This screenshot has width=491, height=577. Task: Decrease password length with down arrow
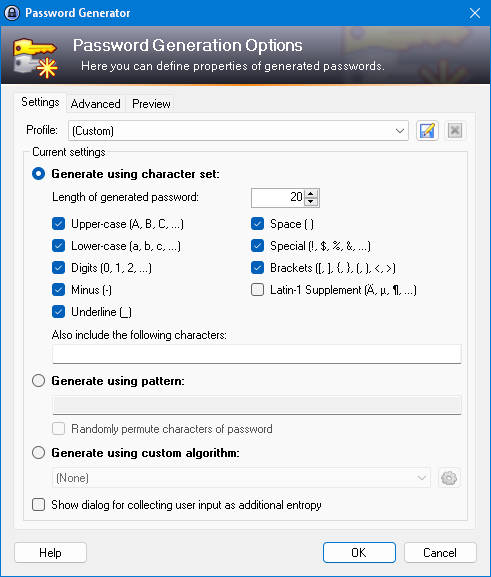pos(311,202)
